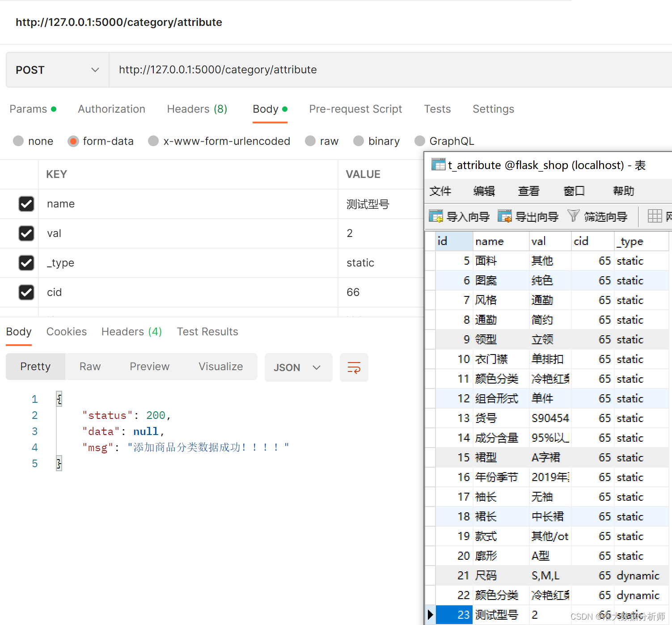Open the Authorization tab

coord(111,109)
